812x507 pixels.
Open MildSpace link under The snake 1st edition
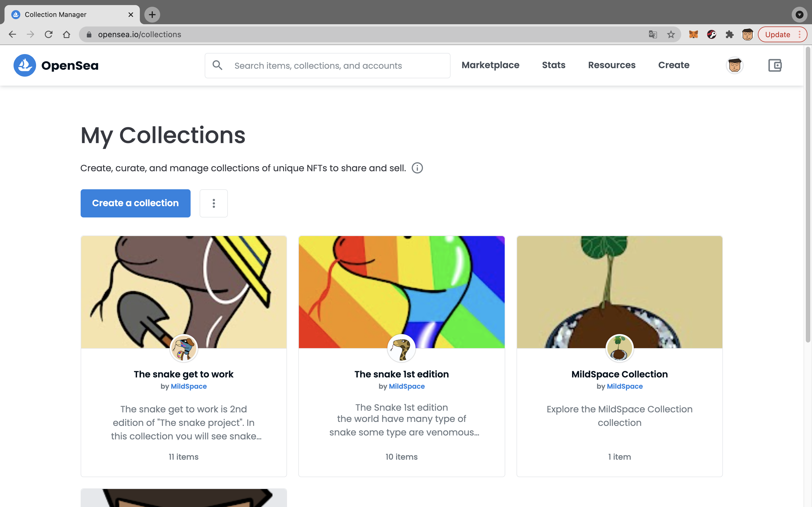click(x=407, y=386)
